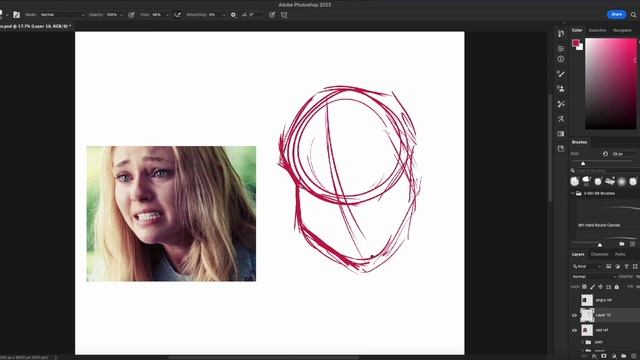The height and width of the screenshot is (360, 640).
Task: Open the Brush Settings panel icon
Action: 561,74
